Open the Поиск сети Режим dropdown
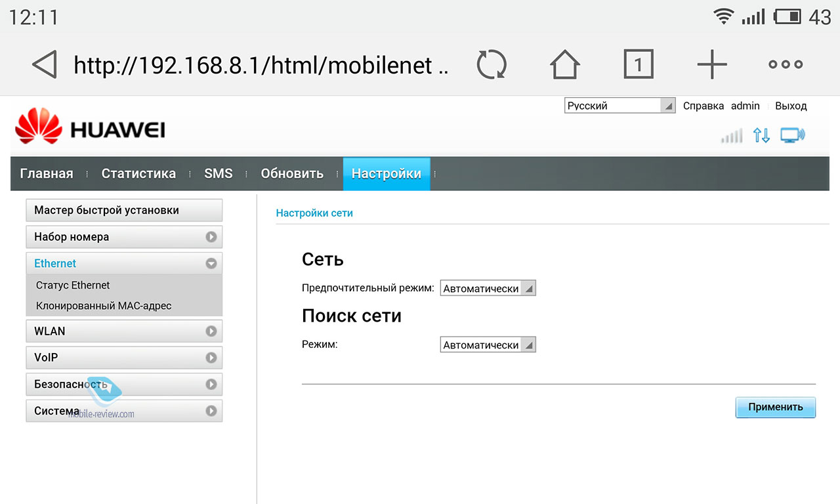The width and height of the screenshot is (840, 504). (488, 345)
